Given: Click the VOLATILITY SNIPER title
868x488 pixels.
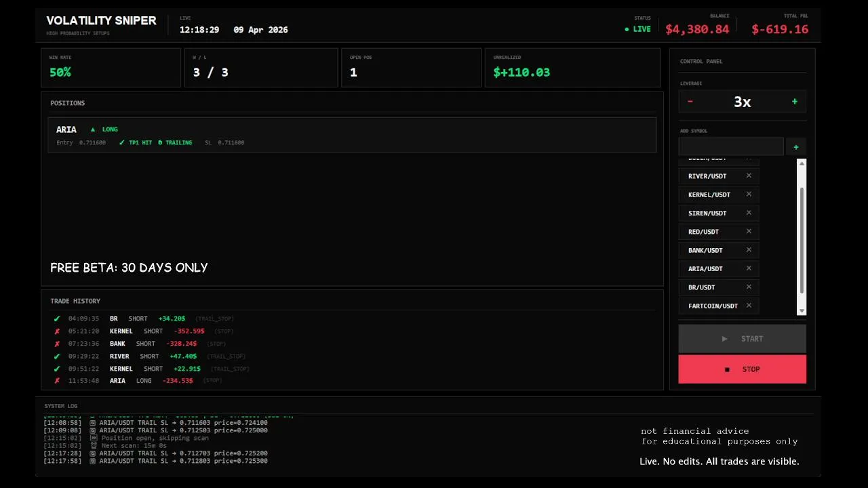Looking at the screenshot, I should (x=101, y=21).
